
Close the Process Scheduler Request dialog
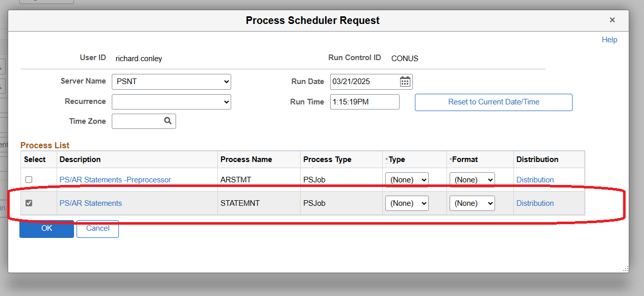(612, 20)
